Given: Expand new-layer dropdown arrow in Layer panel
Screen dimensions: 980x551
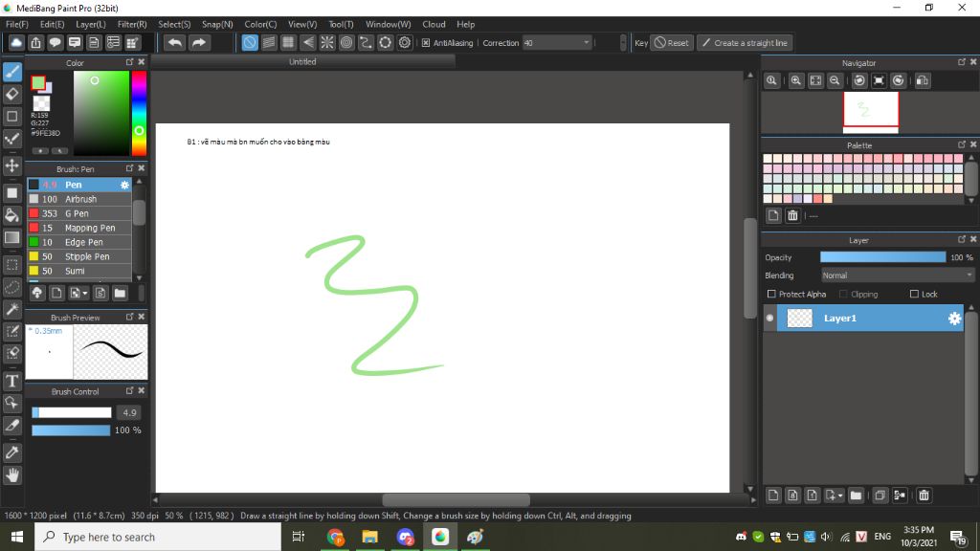Looking at the screenshot, I should click(840, 496).
